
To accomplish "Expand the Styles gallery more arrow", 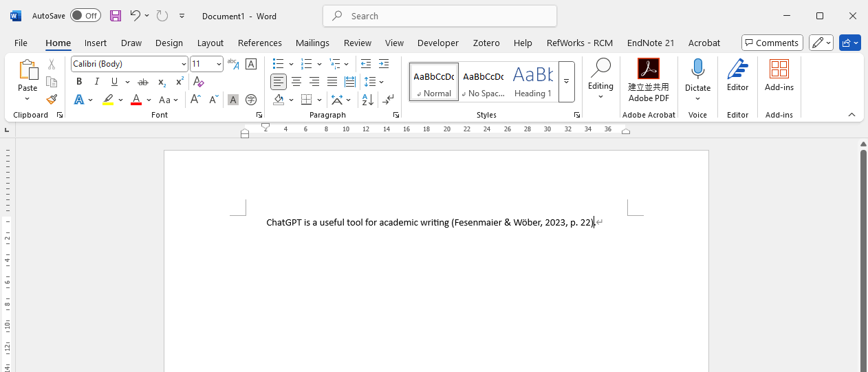I will [566, 81].
